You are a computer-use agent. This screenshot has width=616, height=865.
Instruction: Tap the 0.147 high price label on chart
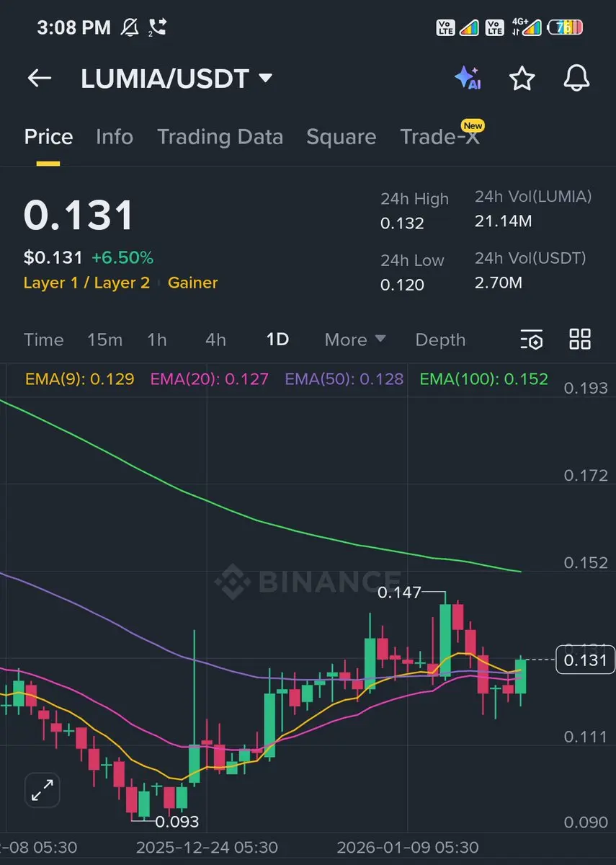[x=398, y=593]
